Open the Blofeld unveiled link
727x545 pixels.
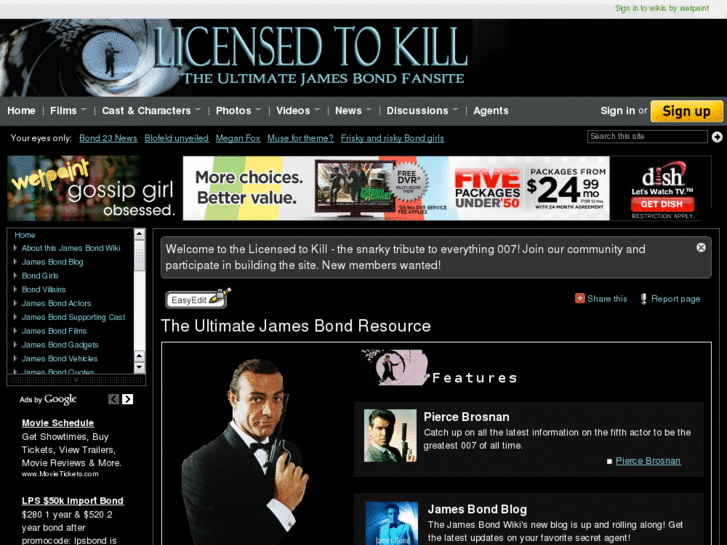[x=176, y=138]
